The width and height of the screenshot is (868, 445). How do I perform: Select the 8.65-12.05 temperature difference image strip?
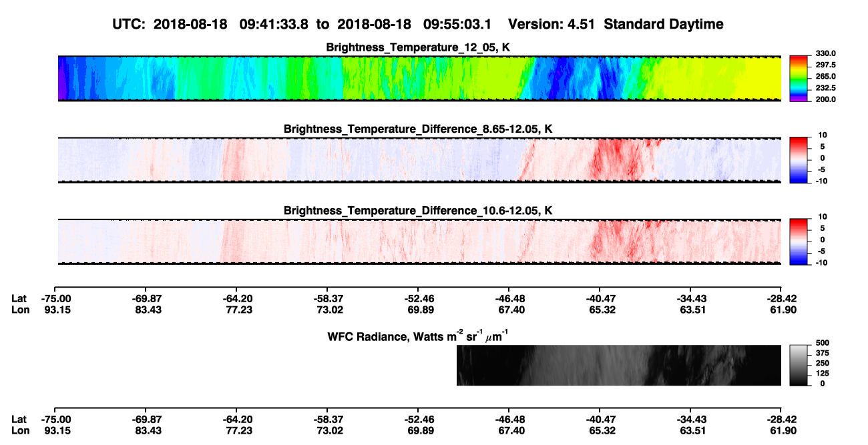419,159
